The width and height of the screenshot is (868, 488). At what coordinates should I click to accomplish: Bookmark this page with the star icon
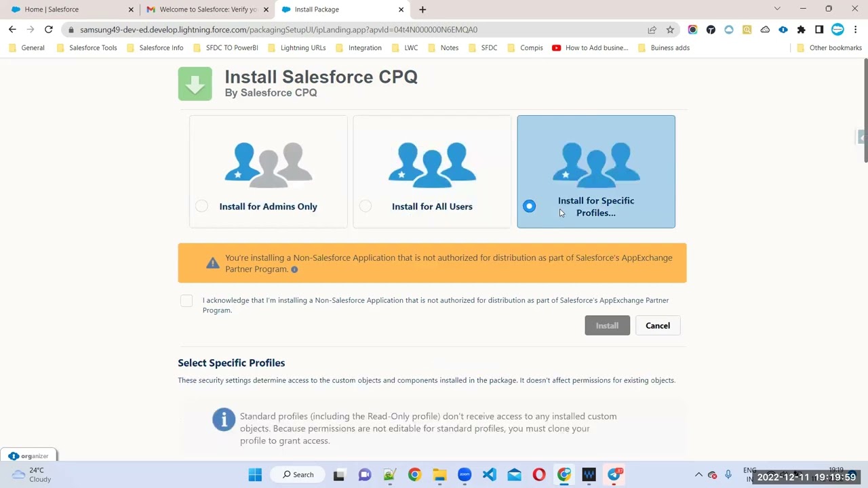[670, 30]
